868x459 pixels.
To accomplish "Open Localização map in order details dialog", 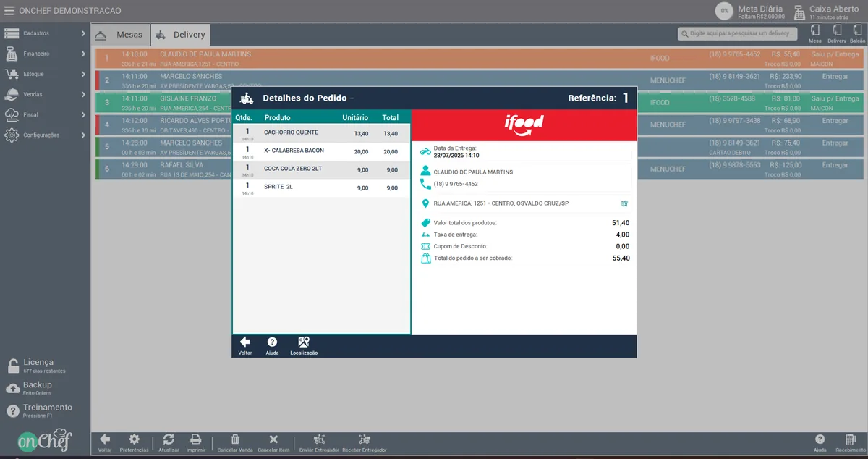I will (x=304, y=345).
